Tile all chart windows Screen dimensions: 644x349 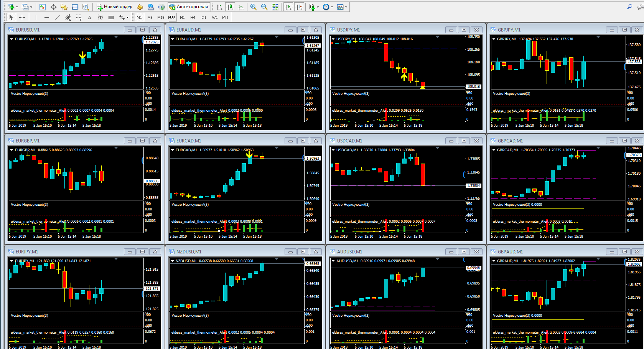pyautogui.click(x=275, y=7)
